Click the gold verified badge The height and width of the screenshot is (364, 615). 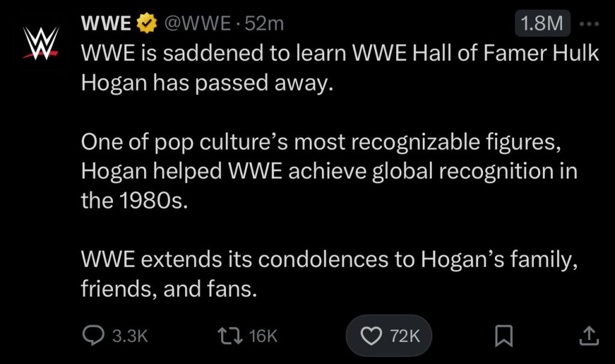coord(145,23)
